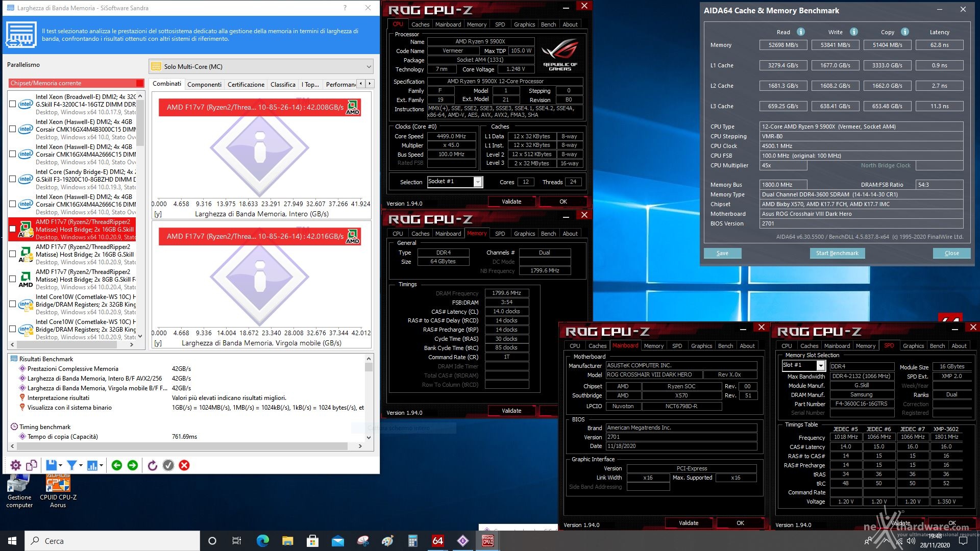Click the Copy info icon in AIDA64
This screenshot has height=551, width=980.
[905, 32]
